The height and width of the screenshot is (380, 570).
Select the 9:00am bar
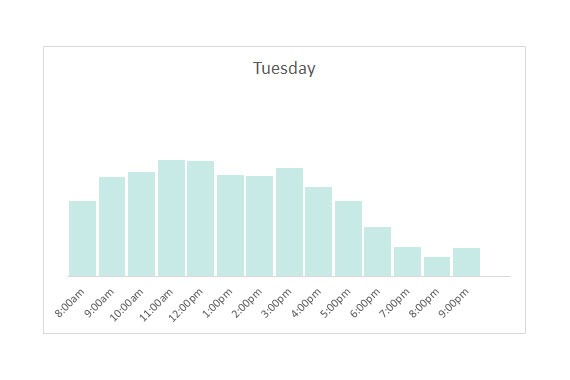(112, 227)
